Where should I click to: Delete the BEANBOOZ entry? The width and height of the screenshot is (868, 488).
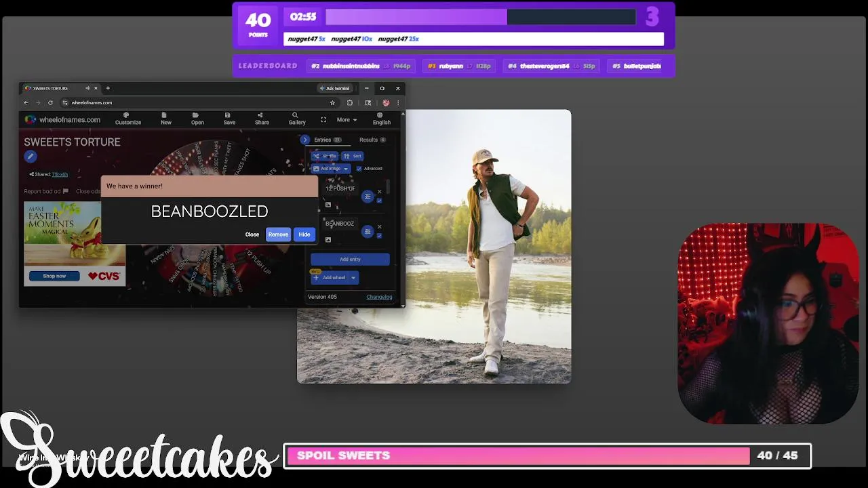point(379,227)
